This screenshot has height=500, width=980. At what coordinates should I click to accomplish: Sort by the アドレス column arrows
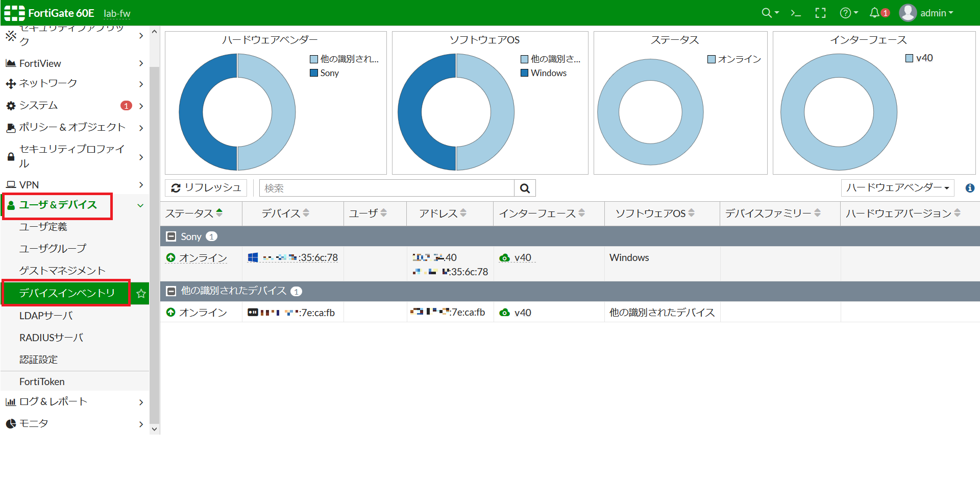coord(463,212)
